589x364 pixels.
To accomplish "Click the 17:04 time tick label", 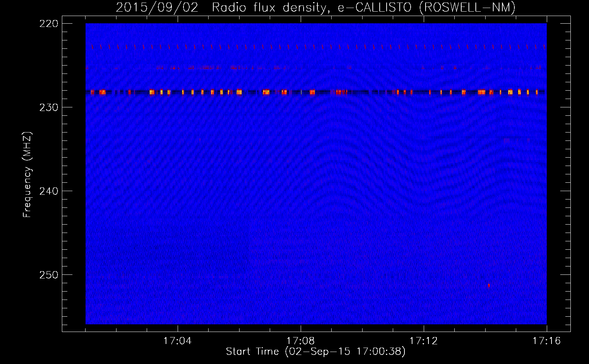I will pos(177,341).
